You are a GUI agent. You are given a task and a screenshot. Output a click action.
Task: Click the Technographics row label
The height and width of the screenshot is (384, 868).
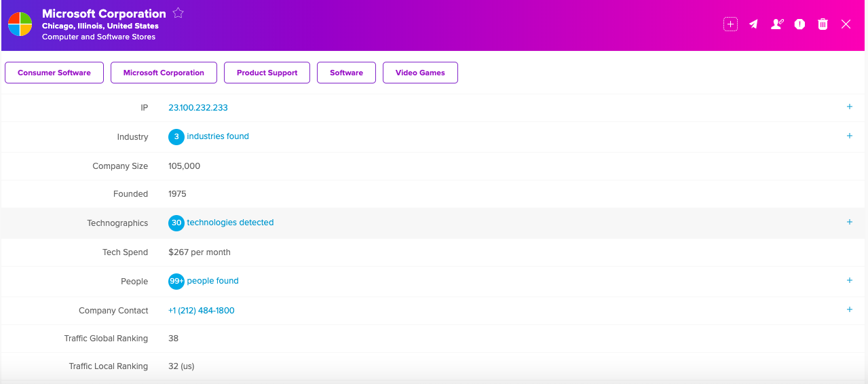(x=117, y=223)
